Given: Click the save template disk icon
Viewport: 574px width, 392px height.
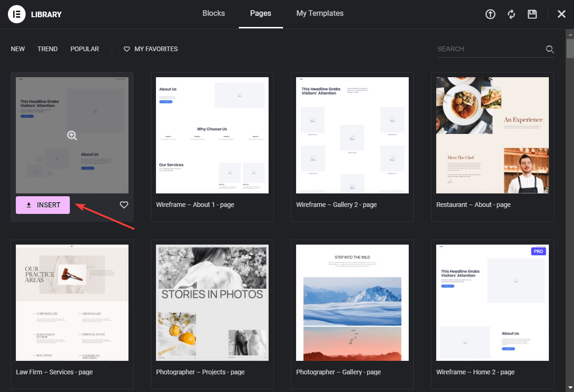Looking at the screenshot, I should click(x=532, y=14).
